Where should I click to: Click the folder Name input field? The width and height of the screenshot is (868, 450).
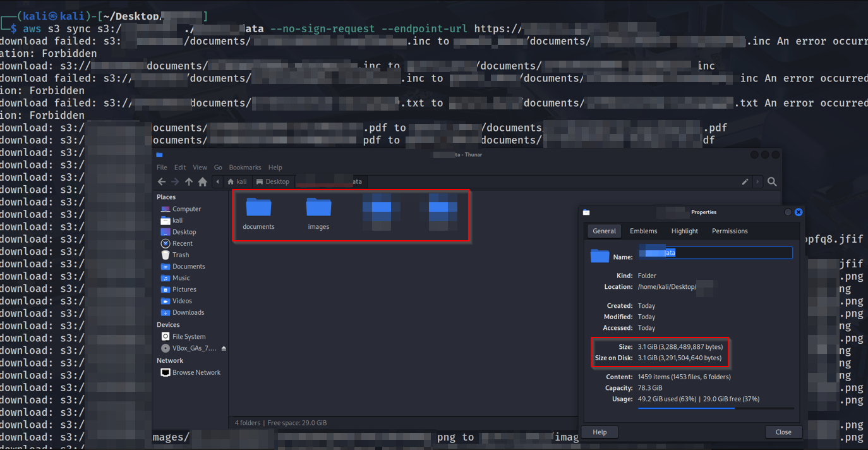point(715,253)
